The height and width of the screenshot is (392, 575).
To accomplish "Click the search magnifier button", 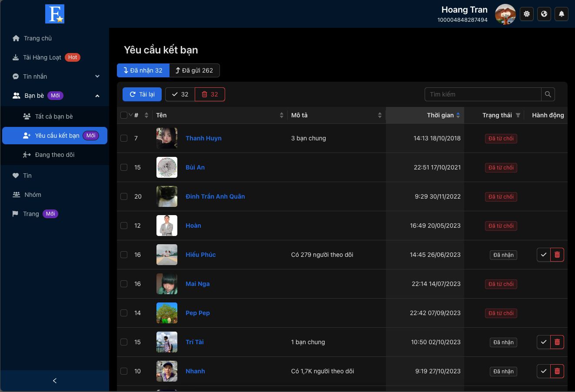I will click(548, 94).
